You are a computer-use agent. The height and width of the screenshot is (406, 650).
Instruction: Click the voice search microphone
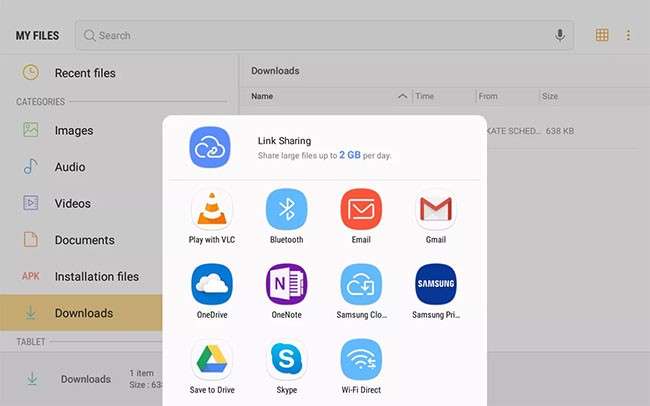560,36
